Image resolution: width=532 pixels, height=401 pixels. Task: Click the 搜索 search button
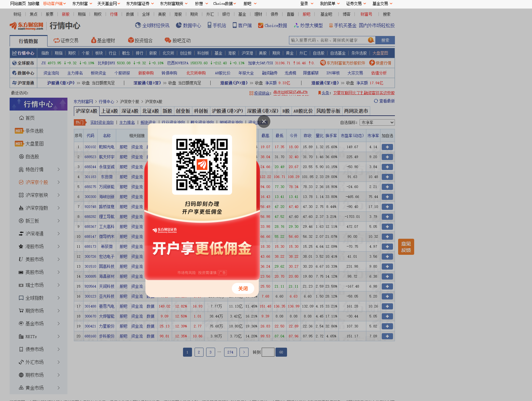point(385,40)
